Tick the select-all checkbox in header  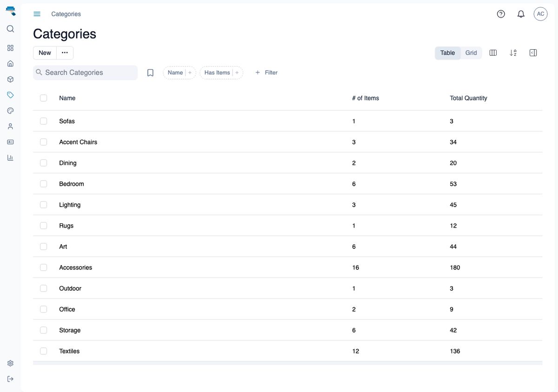coord(43,98)
